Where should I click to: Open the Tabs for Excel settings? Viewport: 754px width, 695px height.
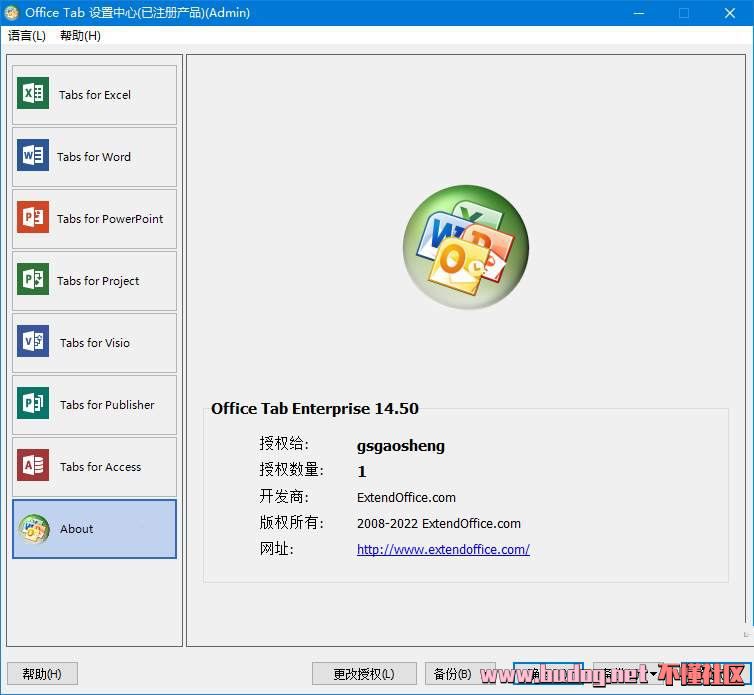(x=94, y=95)
